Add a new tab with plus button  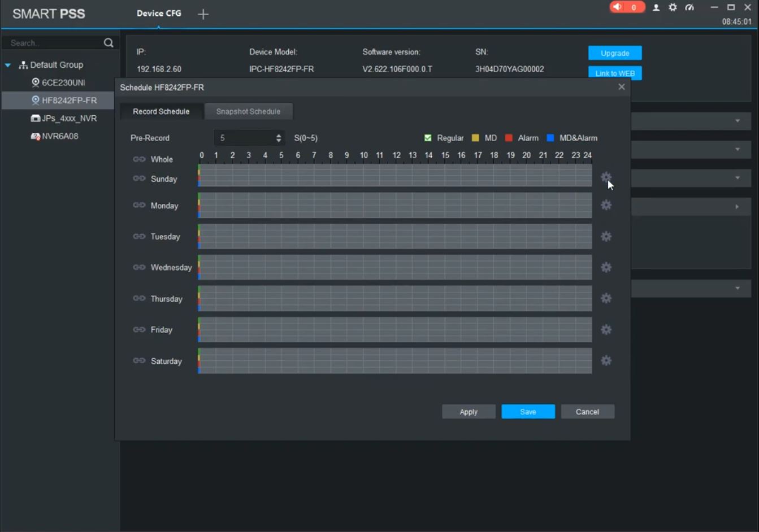point(203,14)
